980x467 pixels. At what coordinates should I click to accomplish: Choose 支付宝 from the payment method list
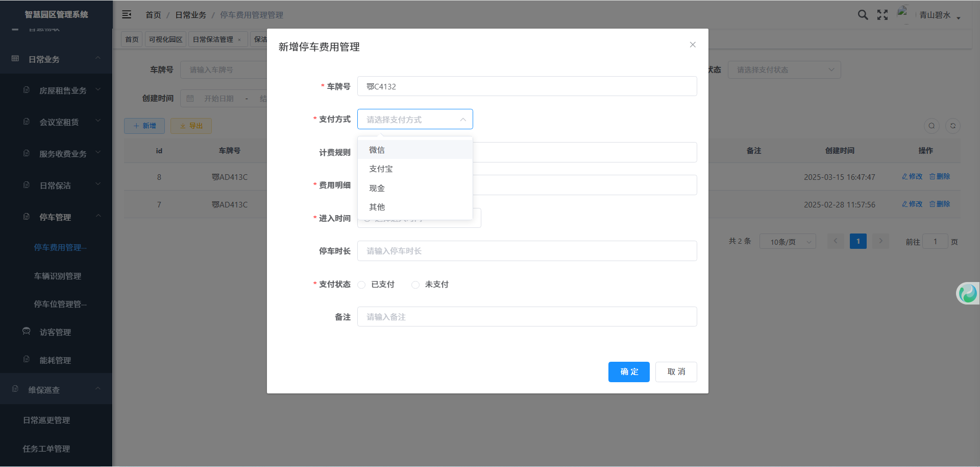(381, 169)
